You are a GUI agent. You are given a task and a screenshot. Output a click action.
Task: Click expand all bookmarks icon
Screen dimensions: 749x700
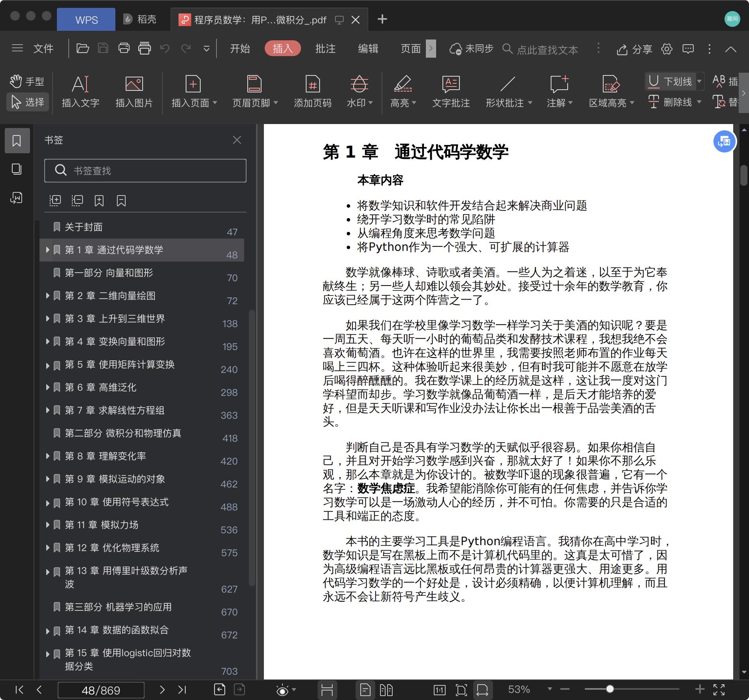pyautogui.click(x=55, y=200)
